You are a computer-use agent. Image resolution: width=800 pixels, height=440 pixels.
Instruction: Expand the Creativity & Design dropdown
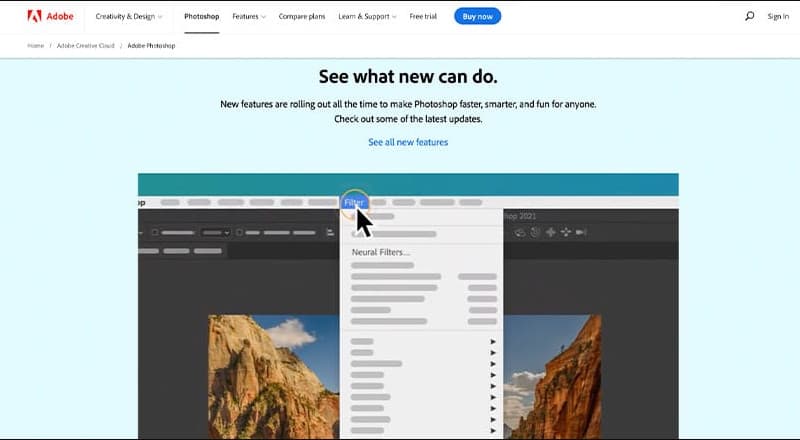[129, 16]
